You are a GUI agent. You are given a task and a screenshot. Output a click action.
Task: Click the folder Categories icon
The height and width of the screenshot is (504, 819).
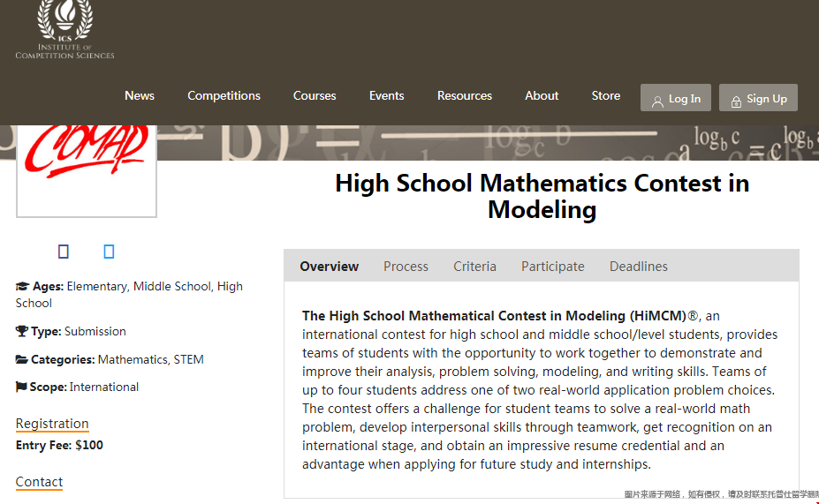(x=22, y=359)
